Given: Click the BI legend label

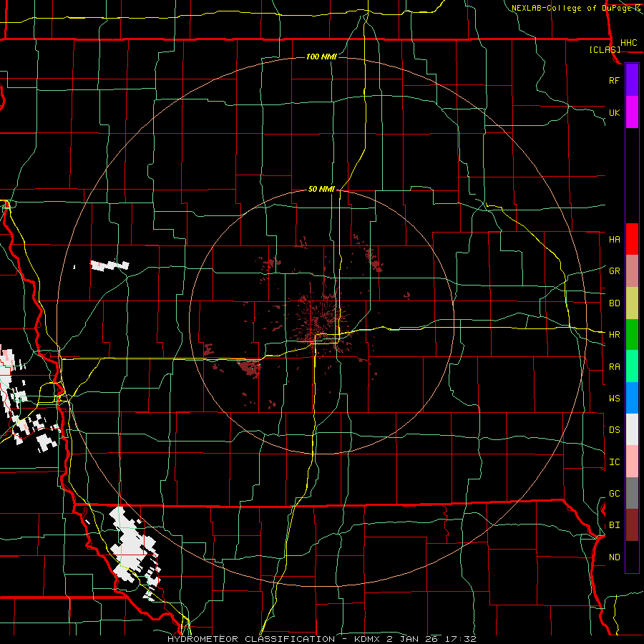Looking at the screenshot, I should pos(614,525).
